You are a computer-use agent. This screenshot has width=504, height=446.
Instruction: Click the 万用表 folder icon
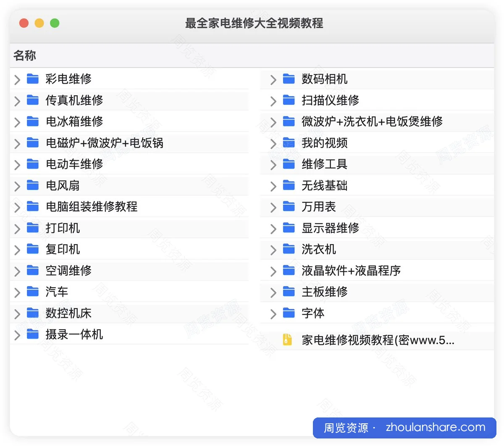pos(289,206)
